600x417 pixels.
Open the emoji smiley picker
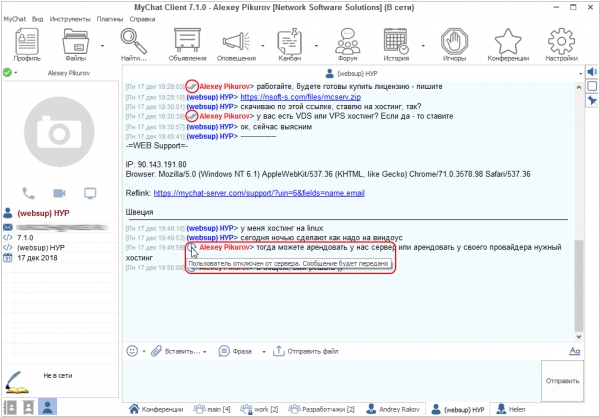[132, 351]
